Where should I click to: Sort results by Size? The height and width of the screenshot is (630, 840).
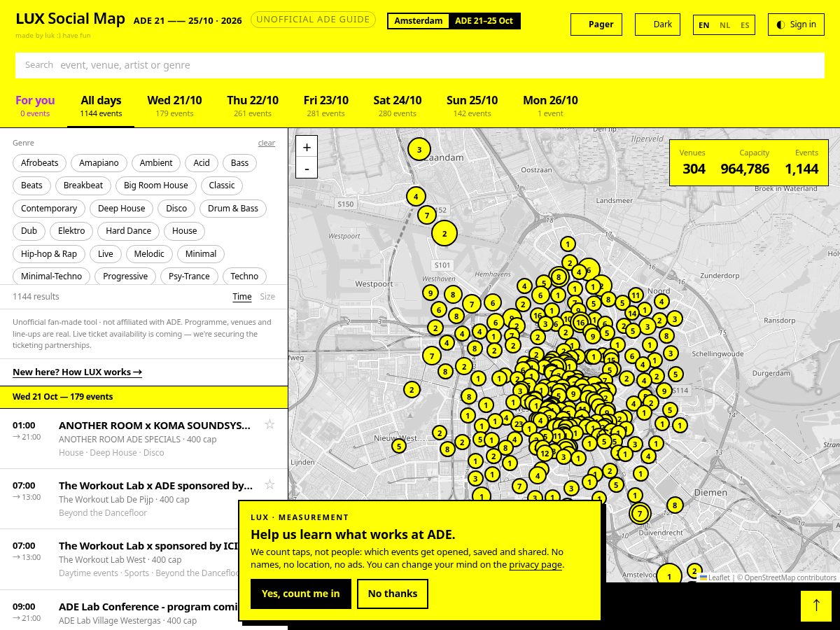[267, 297]
